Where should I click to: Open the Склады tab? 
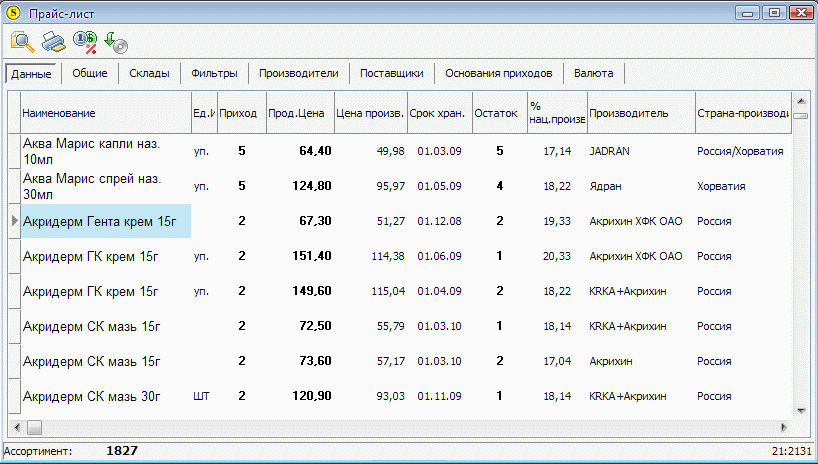click(x=150, y=74)
